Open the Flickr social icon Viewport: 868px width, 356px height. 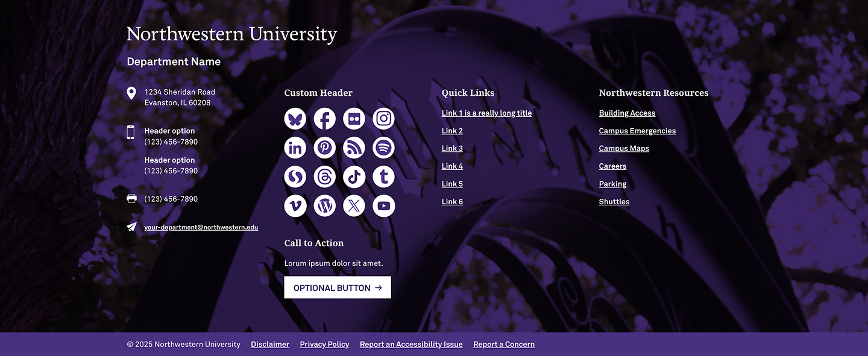[x=354, y=119]
